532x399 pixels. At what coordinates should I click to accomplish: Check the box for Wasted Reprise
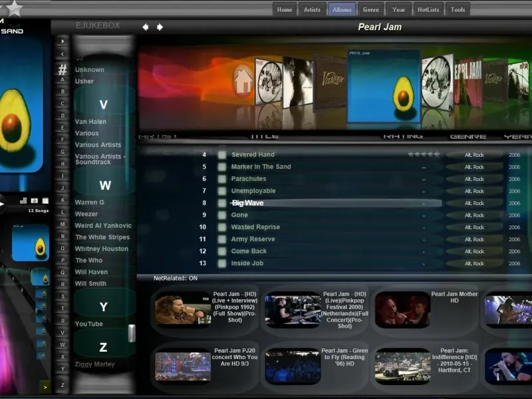[222, 227]
